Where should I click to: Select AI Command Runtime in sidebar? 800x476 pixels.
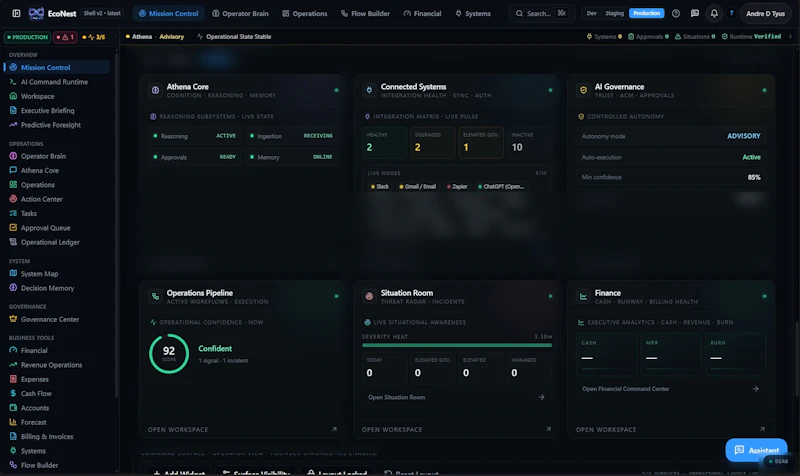click(55, 82)
